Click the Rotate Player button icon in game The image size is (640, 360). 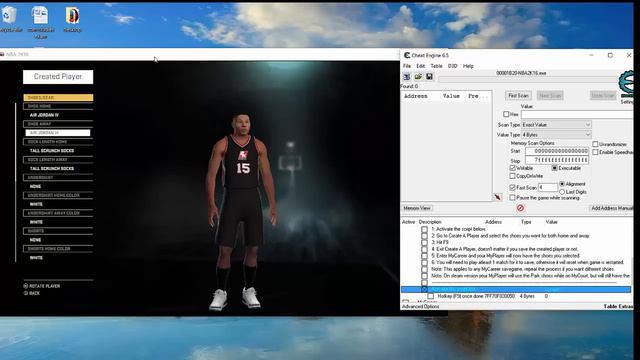click(26, 286)
